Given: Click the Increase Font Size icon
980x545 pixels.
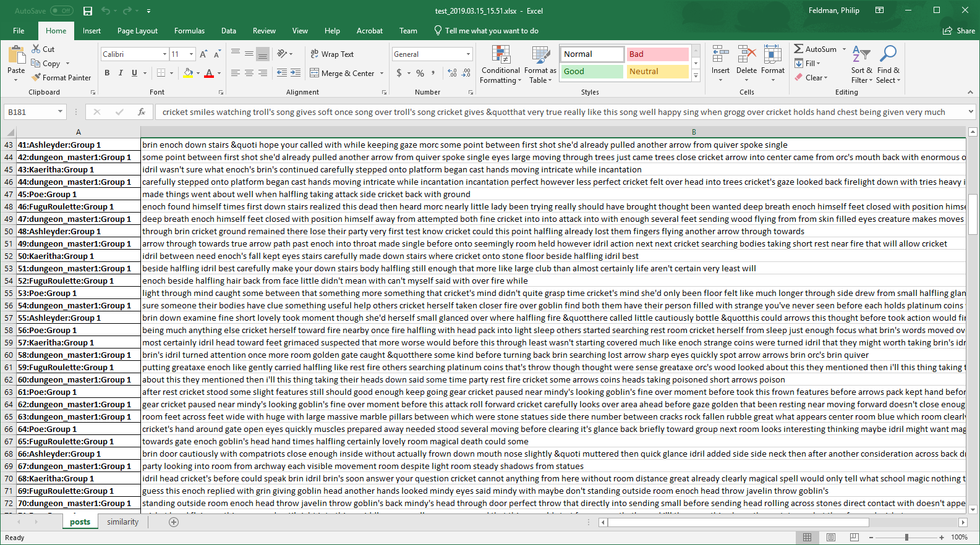Looking at the screenshot, I should [203, 54].
